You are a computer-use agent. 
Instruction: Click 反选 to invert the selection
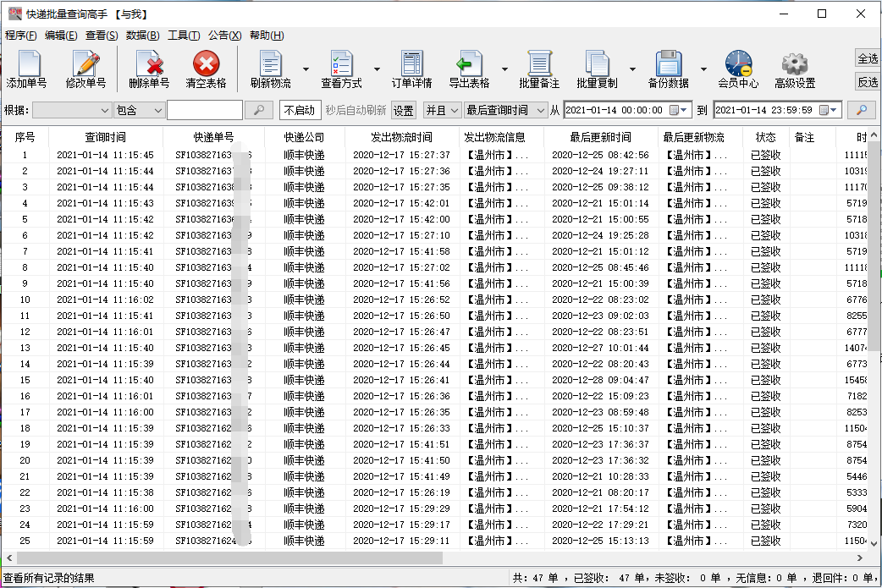[870, 82]
